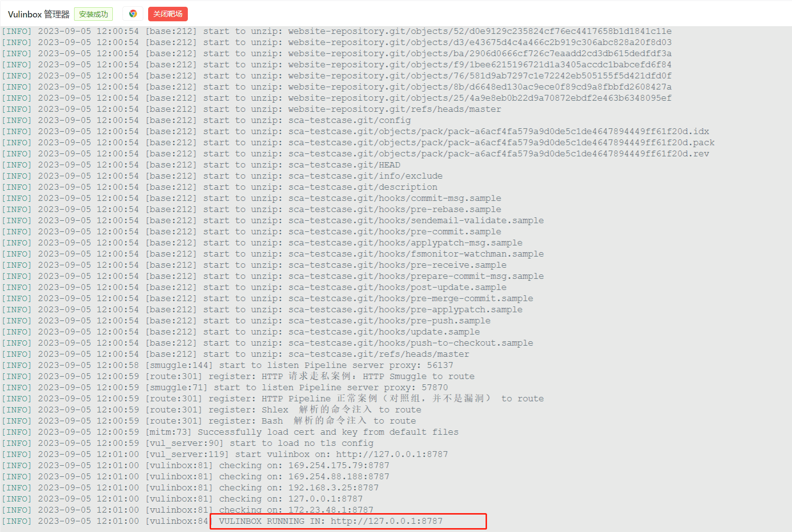Click the red 关闭靶场 button
The width and height of the screenshot is (792, 532).
168,14
